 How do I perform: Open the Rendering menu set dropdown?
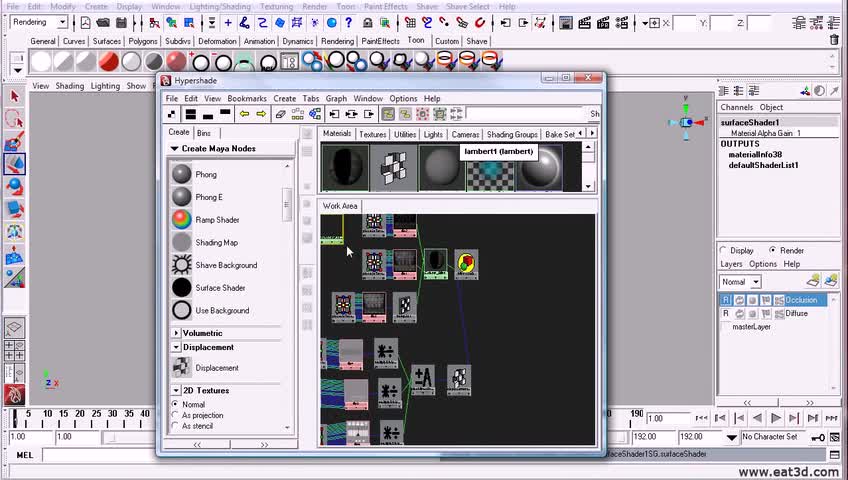click(63, 22)
